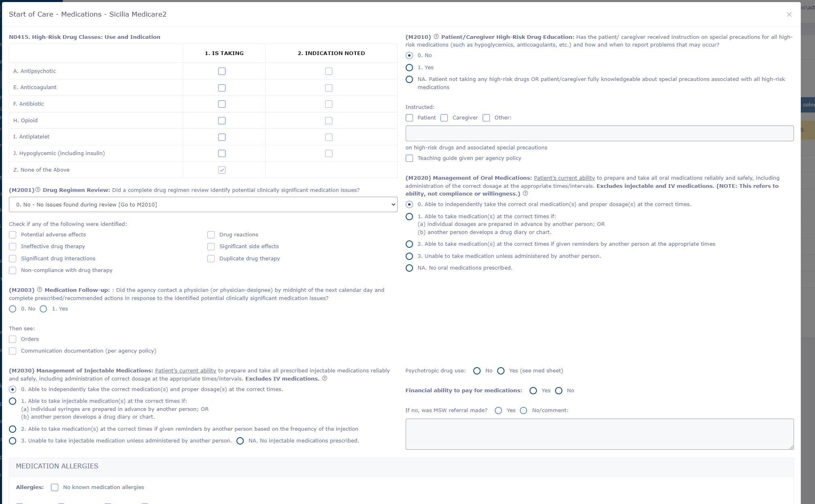Open help icon next to M2001 Drug Regimen Review
815x504 pixels.
click(x=38, y=190)
